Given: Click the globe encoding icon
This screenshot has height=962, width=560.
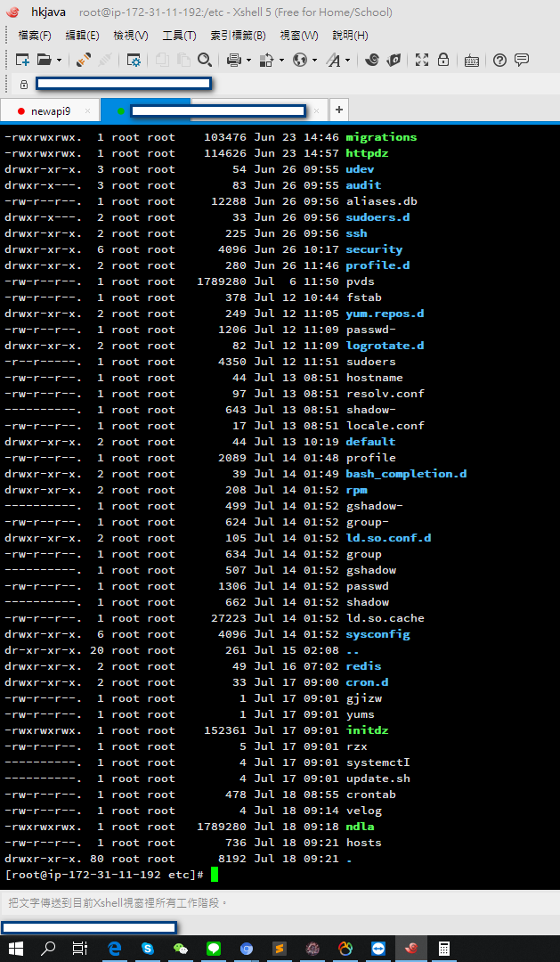Looking at the screenshot, I should point(300,60).
